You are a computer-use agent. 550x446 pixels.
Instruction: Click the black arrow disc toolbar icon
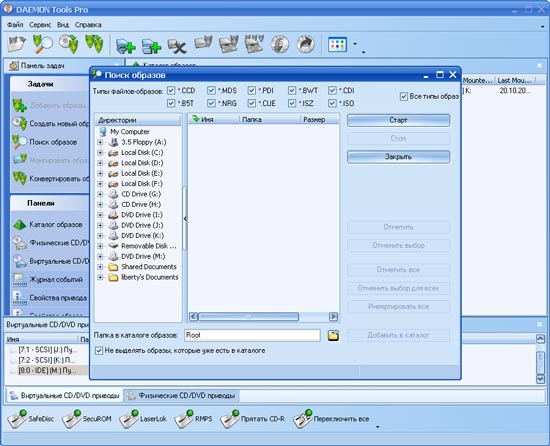click(x=306, y=44)
